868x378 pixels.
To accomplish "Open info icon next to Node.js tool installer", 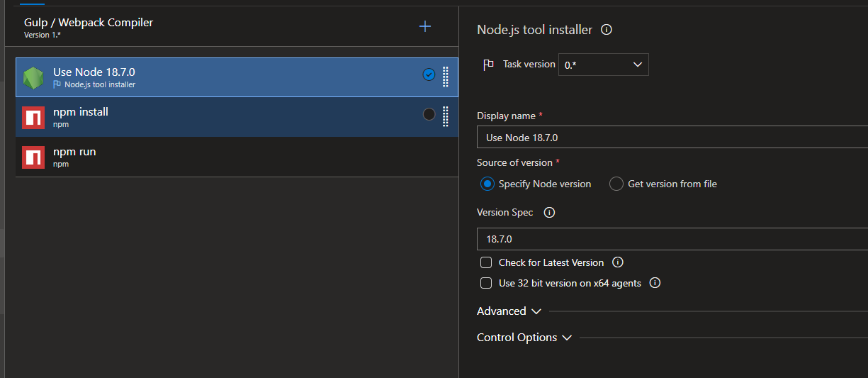I will pyautogui.click(x=607, y=30).
